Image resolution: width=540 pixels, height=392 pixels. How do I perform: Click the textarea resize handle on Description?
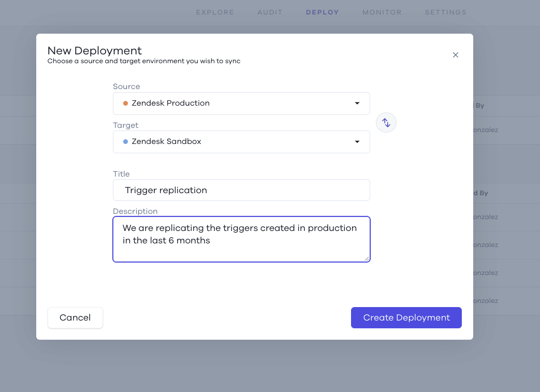pyautogui.click(x=367, y=259)
